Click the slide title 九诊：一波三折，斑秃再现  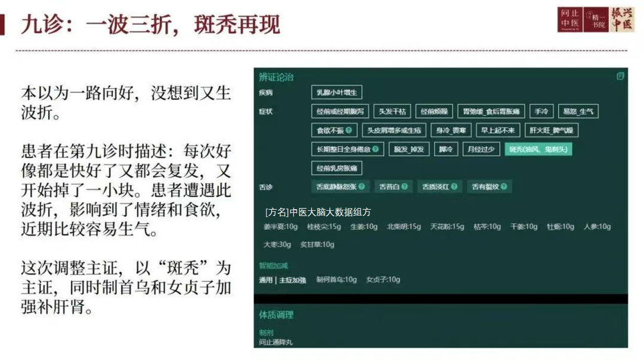pyautogui.click(x=151, y=25)
